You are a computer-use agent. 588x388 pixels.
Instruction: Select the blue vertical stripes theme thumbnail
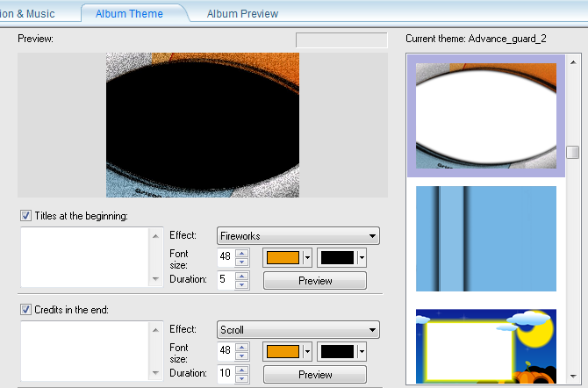tap(486, 239)
